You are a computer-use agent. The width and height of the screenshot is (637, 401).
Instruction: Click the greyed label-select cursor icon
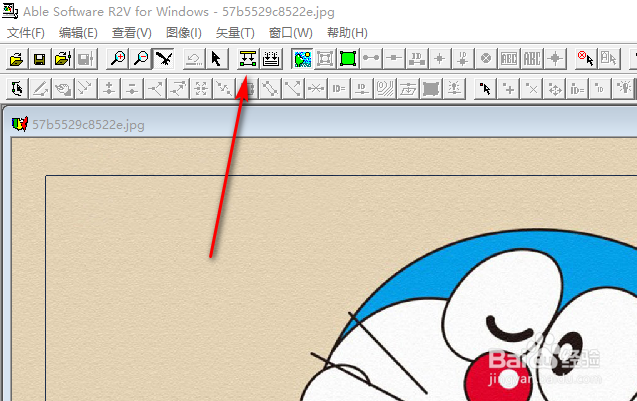(x=609, y=59)
